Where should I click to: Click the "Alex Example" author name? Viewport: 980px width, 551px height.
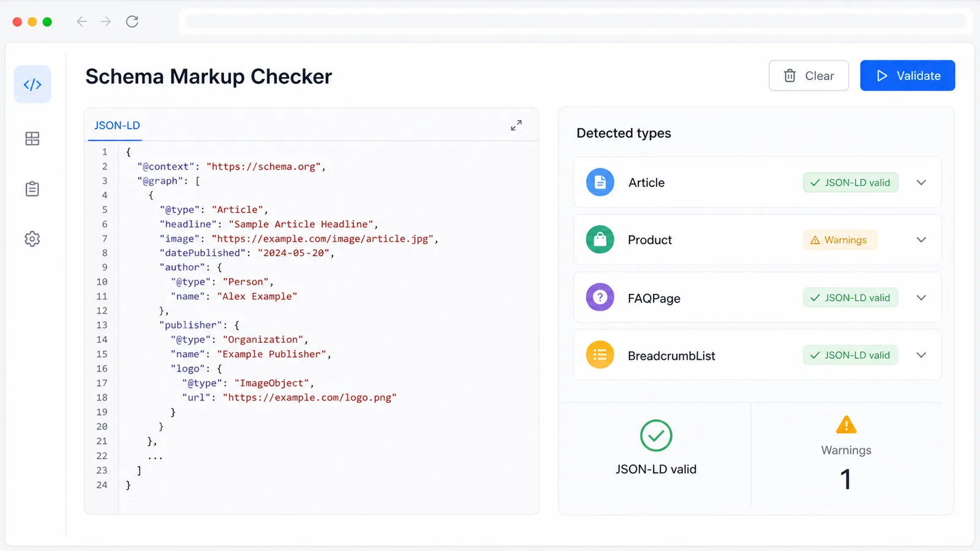click(257, 296)
